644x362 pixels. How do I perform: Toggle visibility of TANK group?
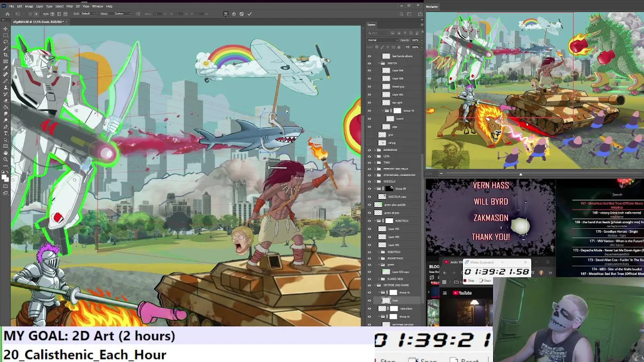[x=369, y=162]
